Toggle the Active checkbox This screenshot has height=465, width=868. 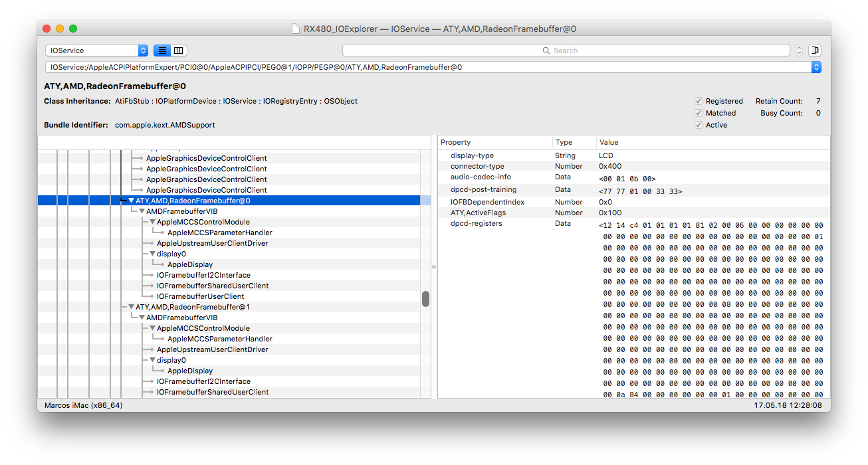[699, 125]
